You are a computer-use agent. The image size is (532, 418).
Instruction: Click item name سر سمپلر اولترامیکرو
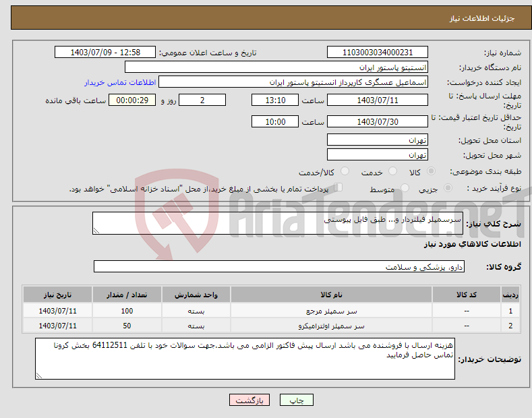[x=331, y=326]
